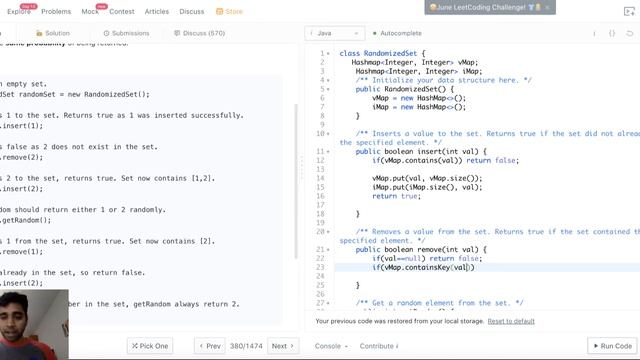Click 'iMap.put(iMap.size(), val);' line
This screenshot has height=360, width=640.
click(427, 187)
